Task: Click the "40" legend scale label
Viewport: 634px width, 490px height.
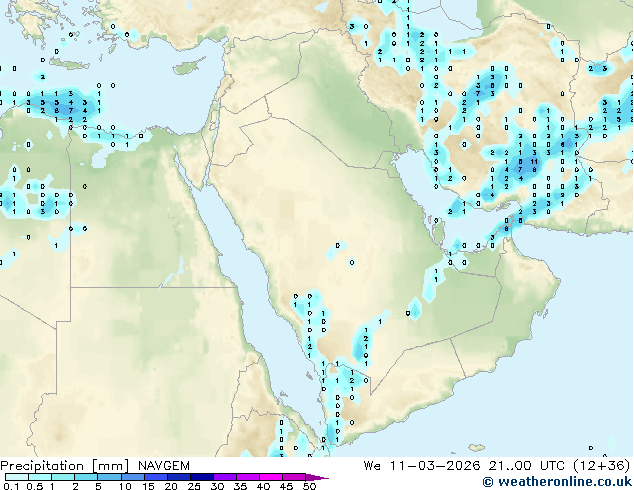Action: pos(263,486)
